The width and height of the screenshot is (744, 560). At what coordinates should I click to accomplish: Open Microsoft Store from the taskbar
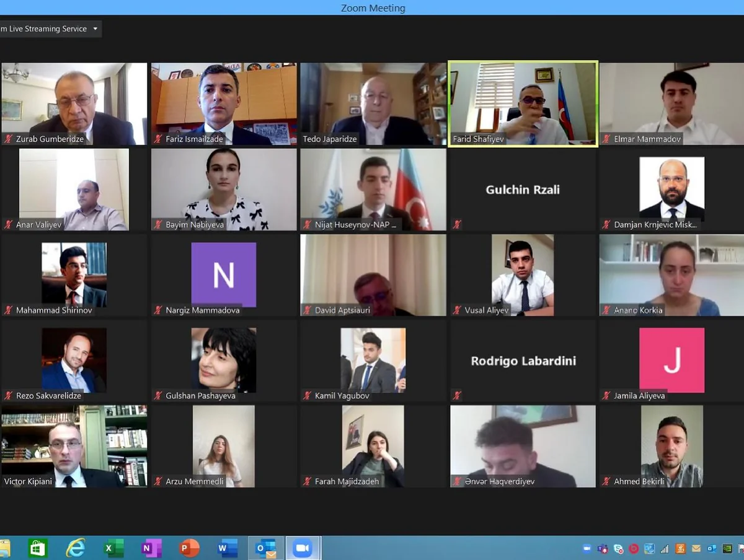tap(37, 548)
